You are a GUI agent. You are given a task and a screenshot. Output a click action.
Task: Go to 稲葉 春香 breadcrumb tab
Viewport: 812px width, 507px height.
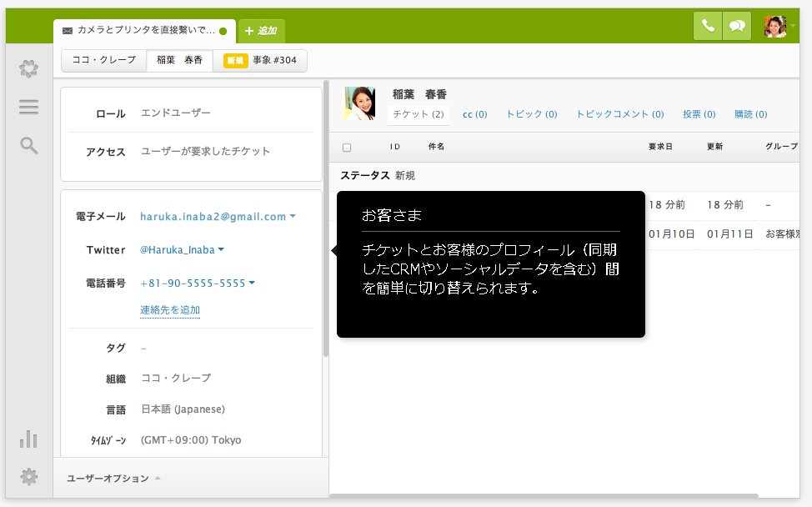click(180, 60)
